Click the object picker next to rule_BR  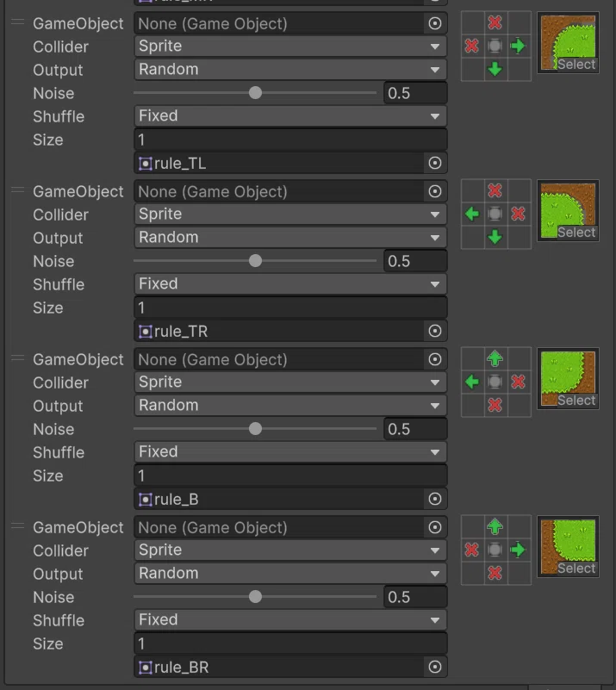pyautogui.click(x=435, y=667)
